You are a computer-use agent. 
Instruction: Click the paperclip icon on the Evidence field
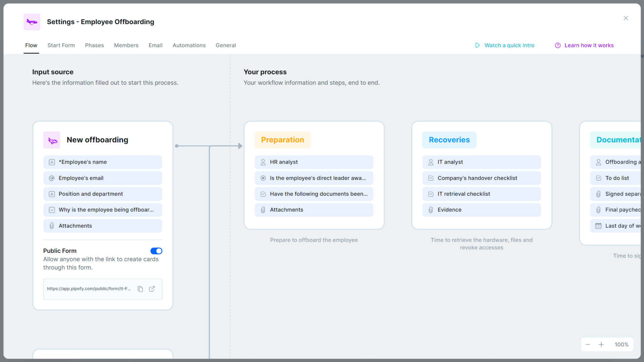(431, 209)
